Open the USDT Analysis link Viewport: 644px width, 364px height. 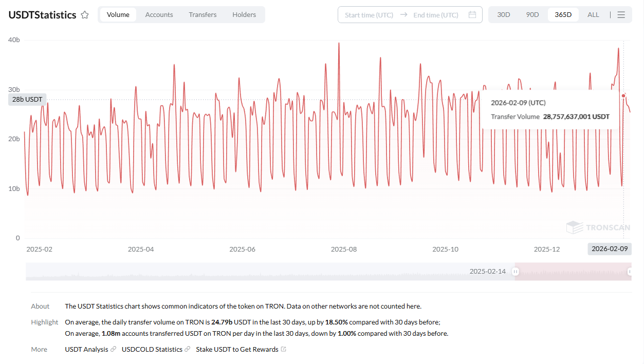click(86, 349)
